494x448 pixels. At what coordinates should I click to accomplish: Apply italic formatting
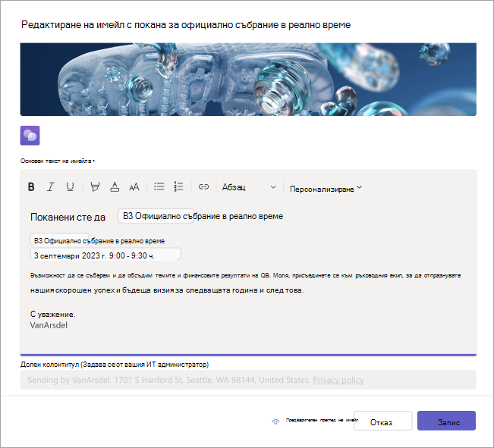(x=50, y=187)
